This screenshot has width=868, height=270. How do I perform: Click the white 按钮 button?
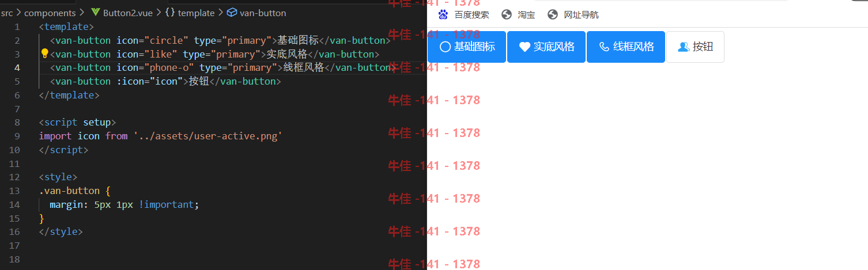(x=695, y=47)
